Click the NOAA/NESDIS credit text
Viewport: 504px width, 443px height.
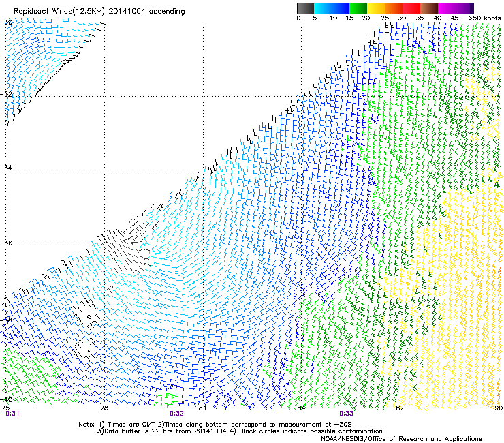(x=401, y=438)
